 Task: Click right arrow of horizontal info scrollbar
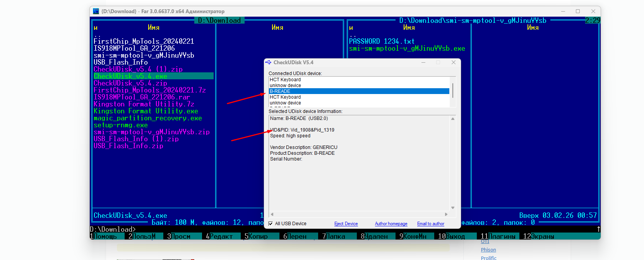[446, 214]
